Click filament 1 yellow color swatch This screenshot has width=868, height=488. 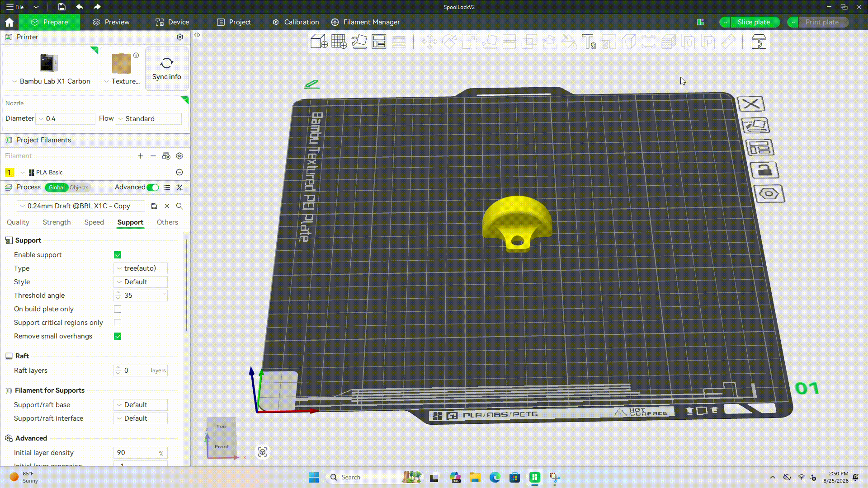(9, 173)
